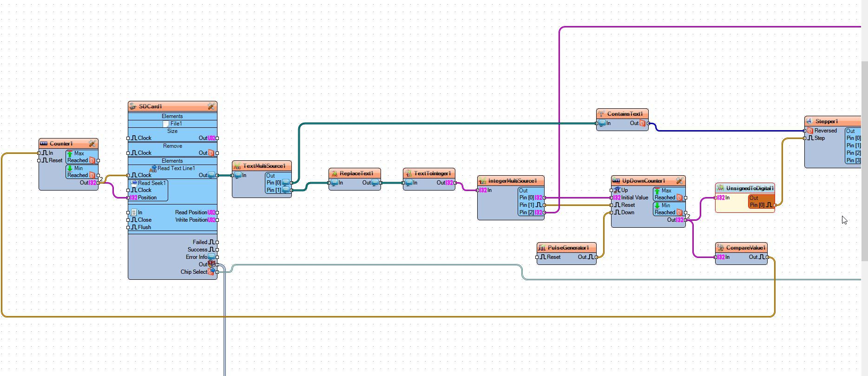
Task: Select the PulseGenerator1 component icon
Action: coord(542,248)
